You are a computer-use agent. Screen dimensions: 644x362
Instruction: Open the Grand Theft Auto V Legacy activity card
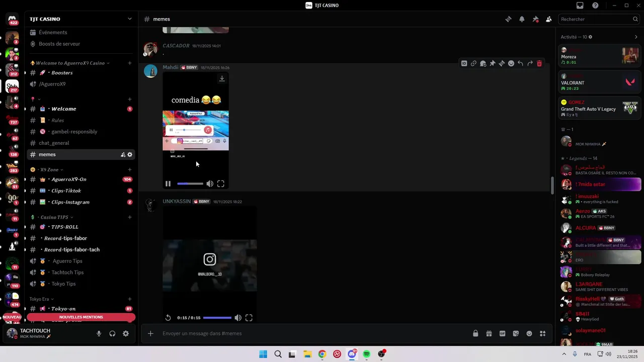click(x=600, y=108)
